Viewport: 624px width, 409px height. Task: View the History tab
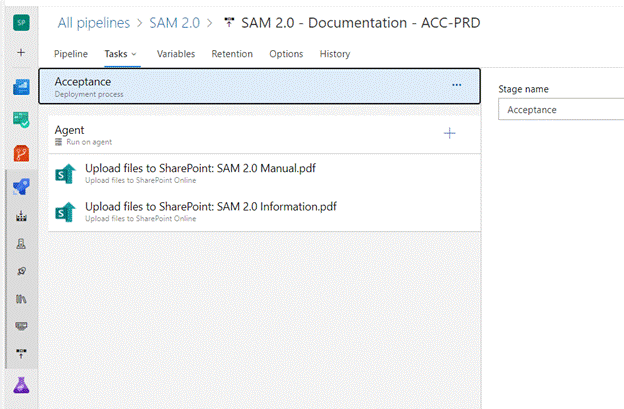(x=335, y=54)
